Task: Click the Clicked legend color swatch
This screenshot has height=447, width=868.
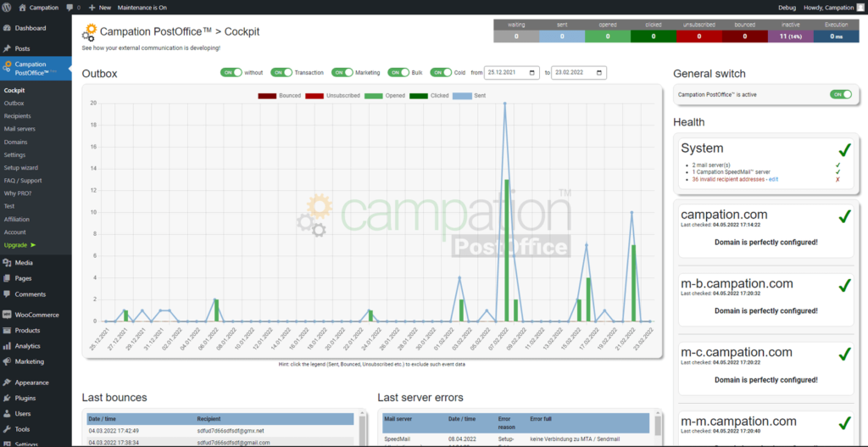Action: (x=419, y=96)
